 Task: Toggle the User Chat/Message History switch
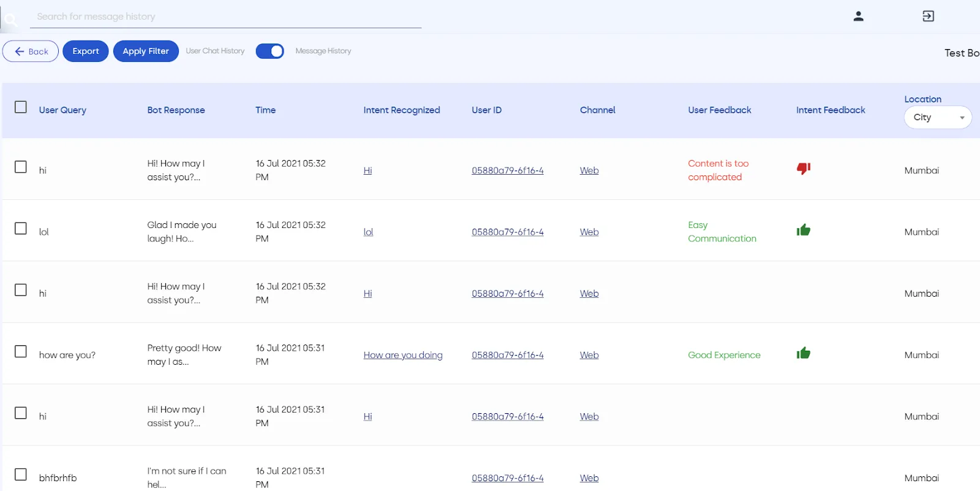tap(269, 51)
